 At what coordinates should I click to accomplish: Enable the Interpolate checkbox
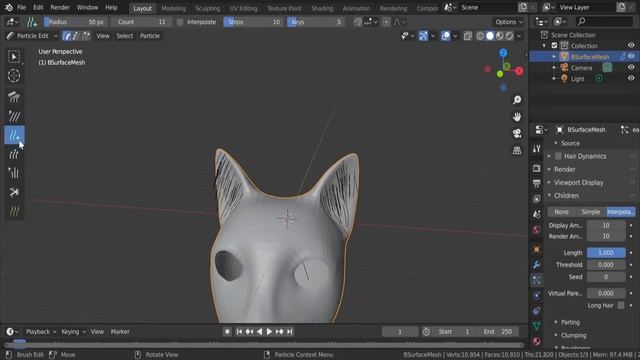pyautogui.click(x=180, y=22)
